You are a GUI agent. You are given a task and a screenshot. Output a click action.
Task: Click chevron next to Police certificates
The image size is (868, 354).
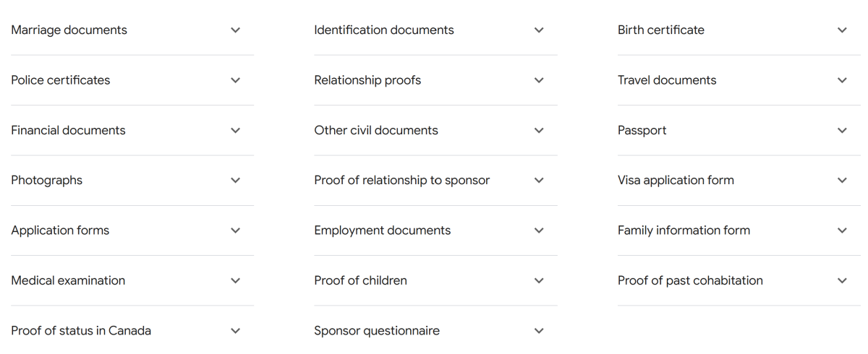click(x=235, y=80)
